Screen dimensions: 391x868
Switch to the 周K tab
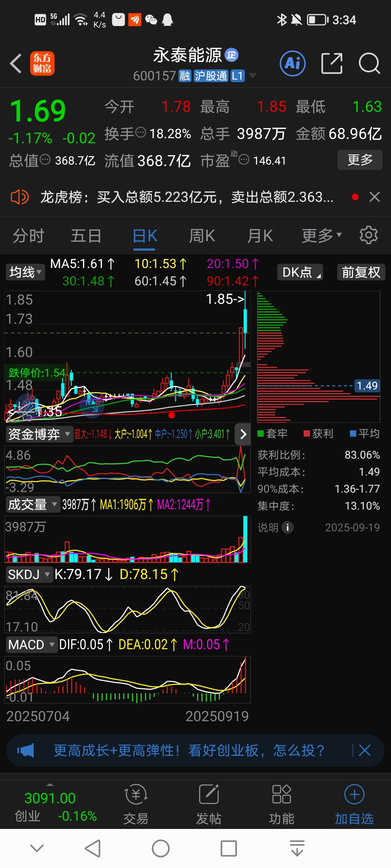click(x=202, y=236)
